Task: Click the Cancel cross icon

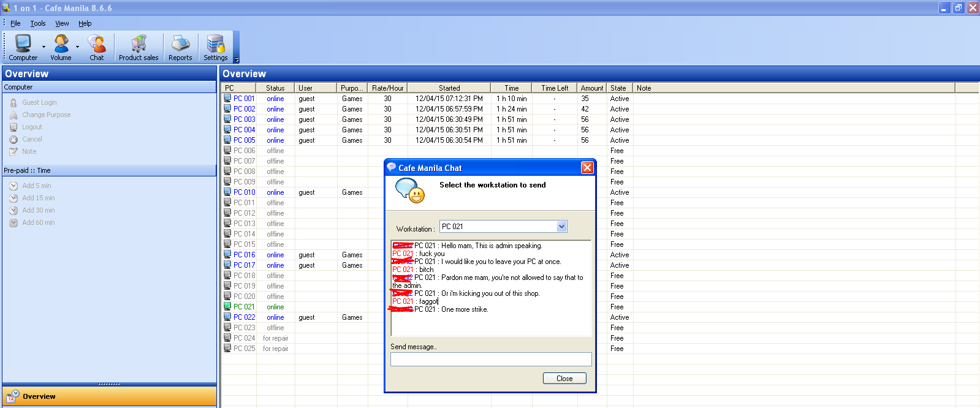Action: coord(13,139)
